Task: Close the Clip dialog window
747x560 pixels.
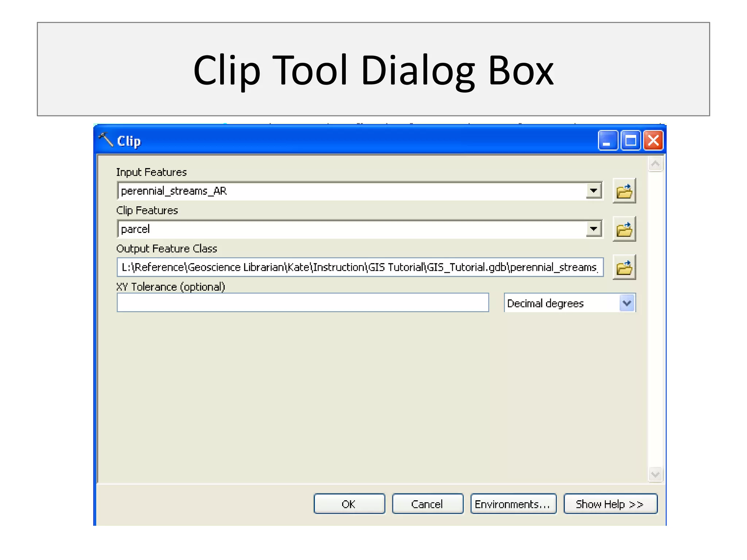Action: tap(653, 140)
